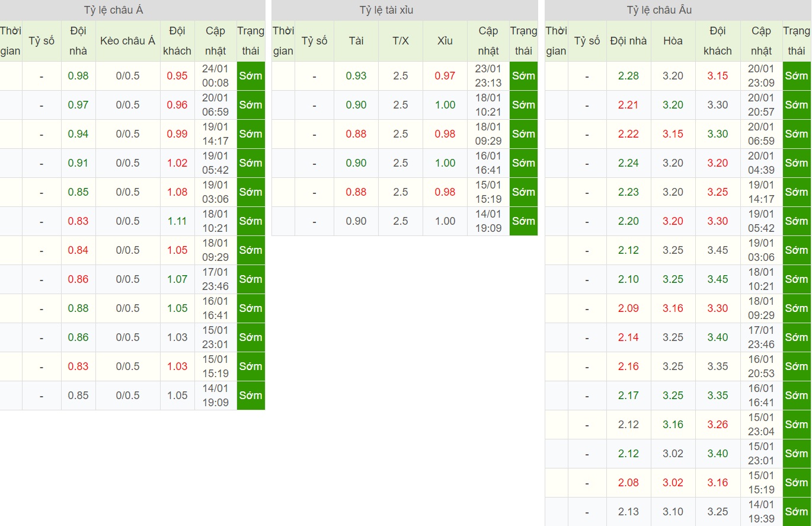The width and height of the screenshot is (812, 526).
Task: Click European table update time 15/01 23:04
Action: [x=761, y=425]
